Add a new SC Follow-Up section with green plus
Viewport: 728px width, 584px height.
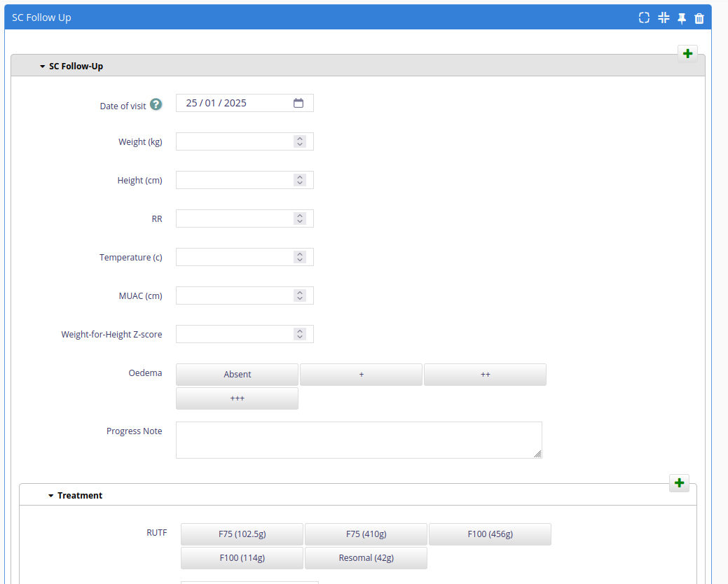point(687,53)
